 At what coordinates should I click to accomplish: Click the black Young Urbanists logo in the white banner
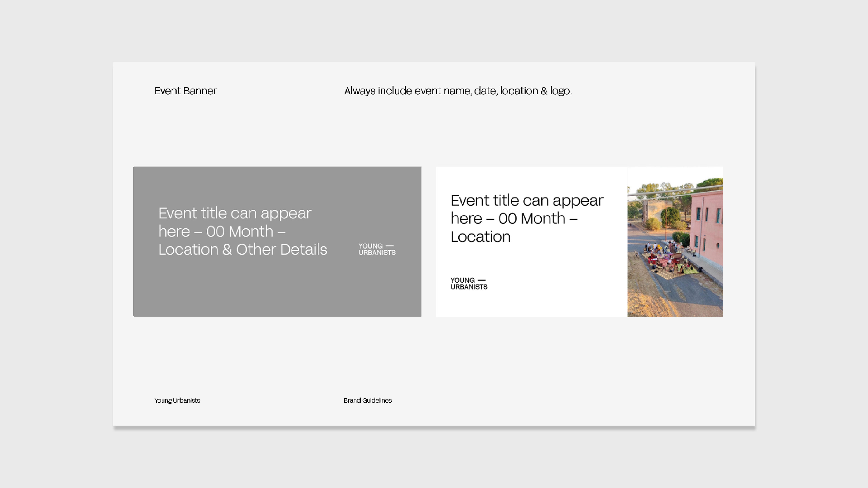pos(469,284)
